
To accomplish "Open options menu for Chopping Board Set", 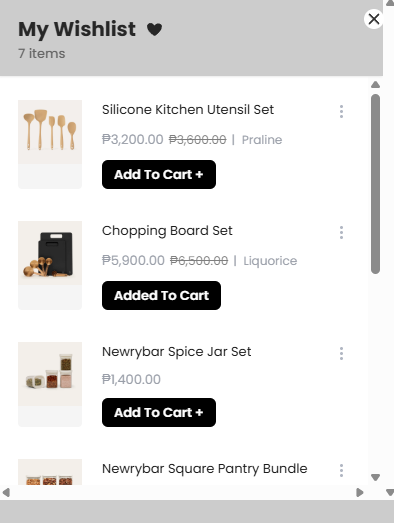I will (x=341, y=232).
